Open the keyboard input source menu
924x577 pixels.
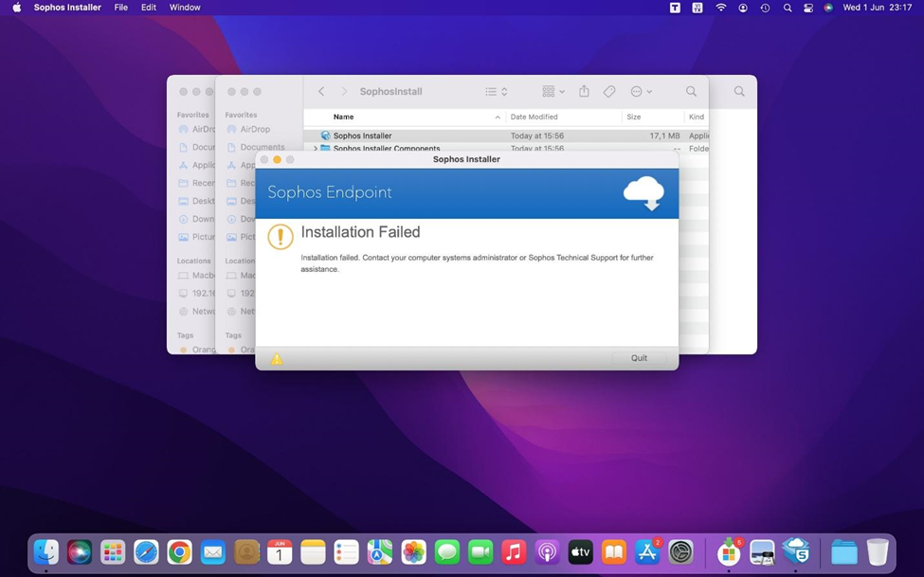pyautogui.click(x=698, y=8)
